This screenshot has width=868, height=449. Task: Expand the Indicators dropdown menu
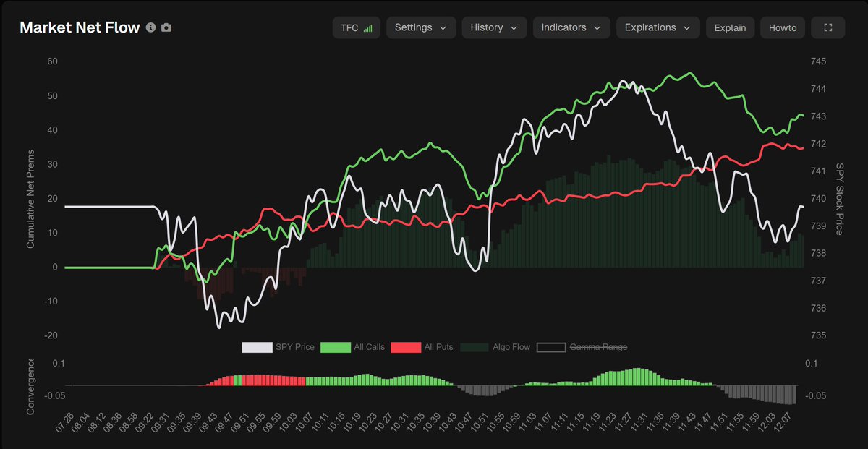pos(571,27)
